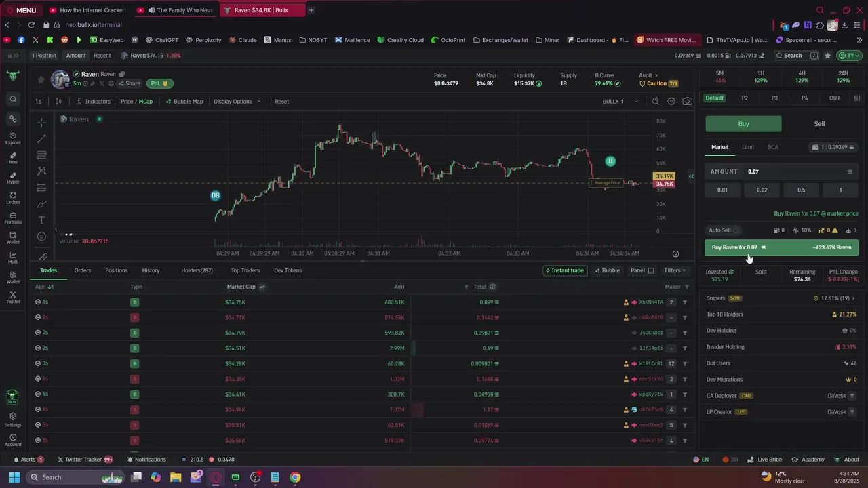868x488 pixels.
Task: Switch to the Orders tab
Action: tap(83, 270)
